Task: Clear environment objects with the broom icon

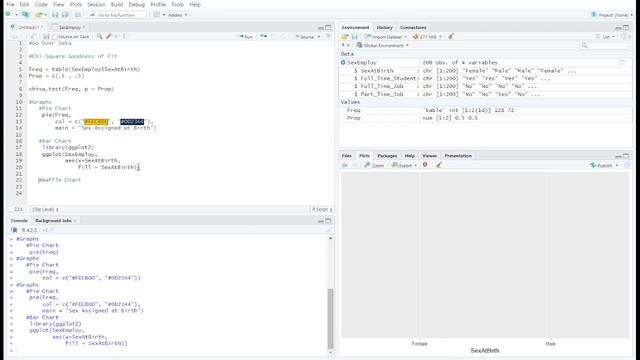Action: tap(451, 37)
